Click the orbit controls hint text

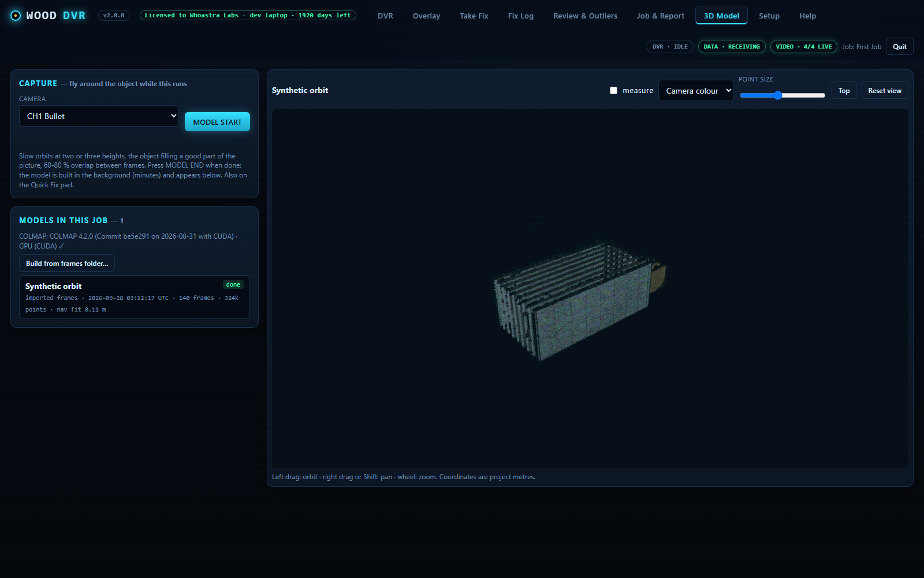tap(404, 477)
